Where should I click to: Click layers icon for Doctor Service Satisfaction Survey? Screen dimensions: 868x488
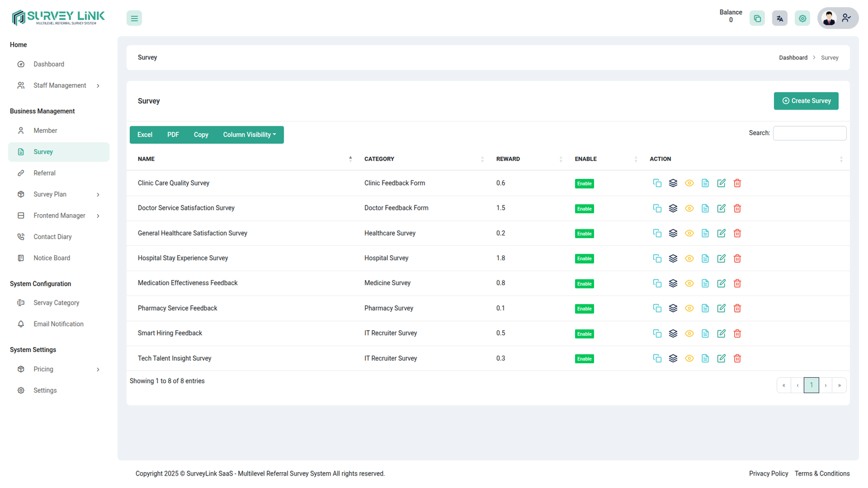tap(673, 208)
